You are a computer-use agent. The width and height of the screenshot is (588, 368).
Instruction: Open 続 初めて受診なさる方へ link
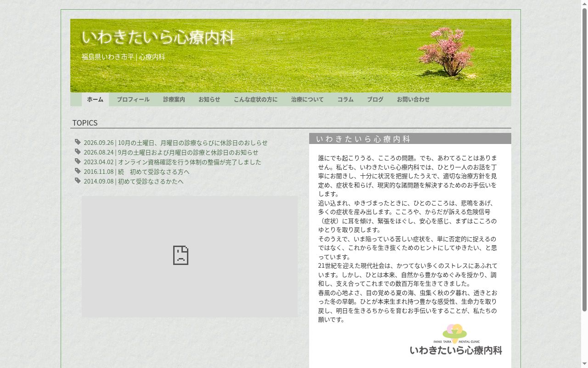click(x=136, y=172)
